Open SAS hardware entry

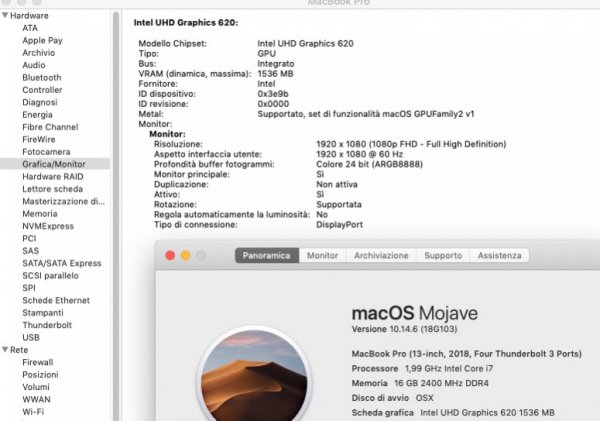pos(31,251)
